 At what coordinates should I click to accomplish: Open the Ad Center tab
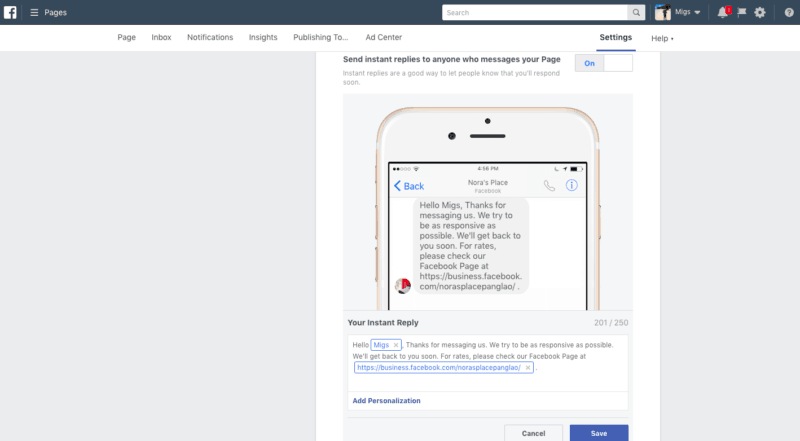pyautogui.click(x=384, y=37)
